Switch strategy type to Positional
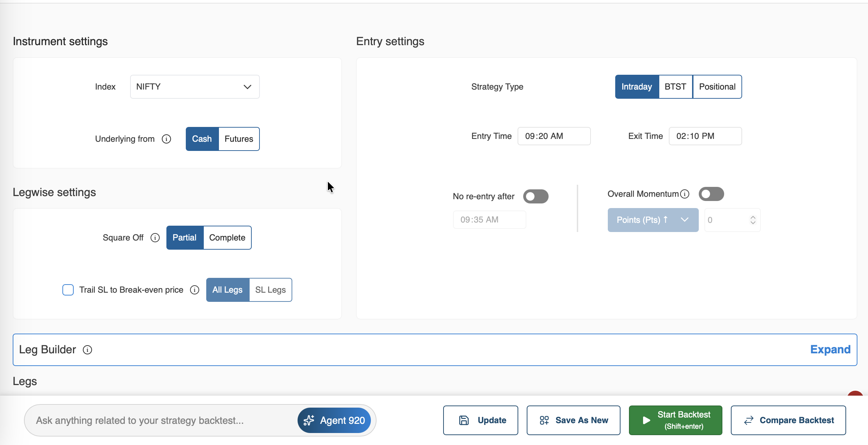 point(717,87)
